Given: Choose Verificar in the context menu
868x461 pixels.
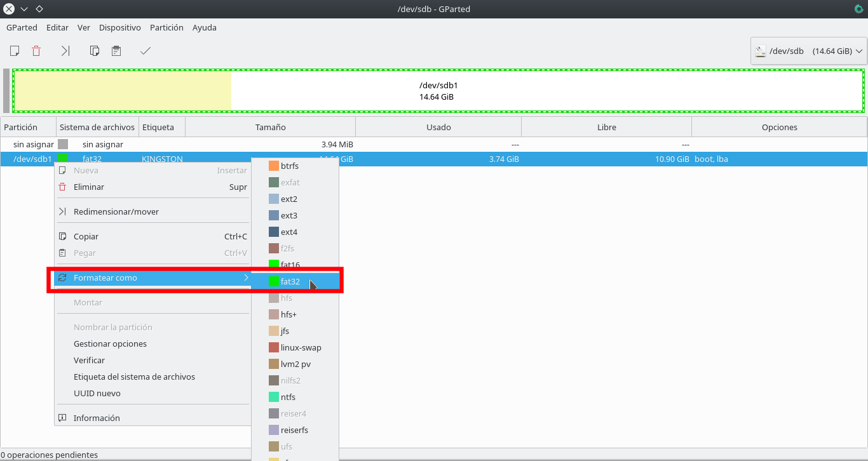Looking at the screenshot, I should [153, 360].
